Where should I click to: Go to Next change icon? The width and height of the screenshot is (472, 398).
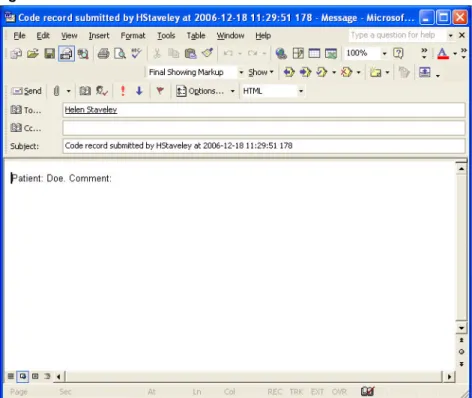305,72
